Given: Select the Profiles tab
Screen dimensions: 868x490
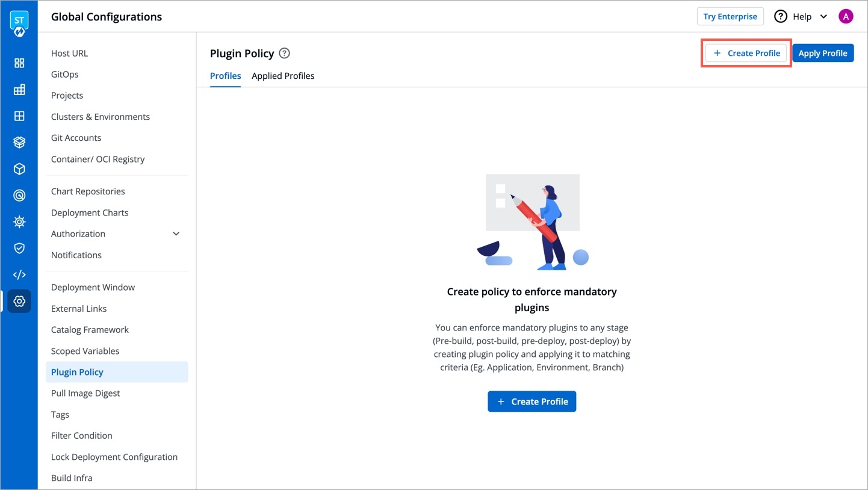Looking at the screenshot, I should [225, 76].
